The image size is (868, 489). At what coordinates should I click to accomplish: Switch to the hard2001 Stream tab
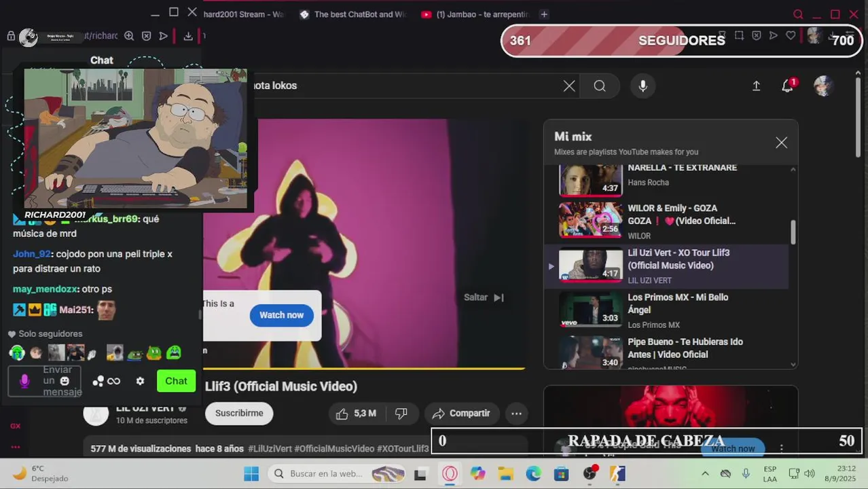(x=244, y=14)
